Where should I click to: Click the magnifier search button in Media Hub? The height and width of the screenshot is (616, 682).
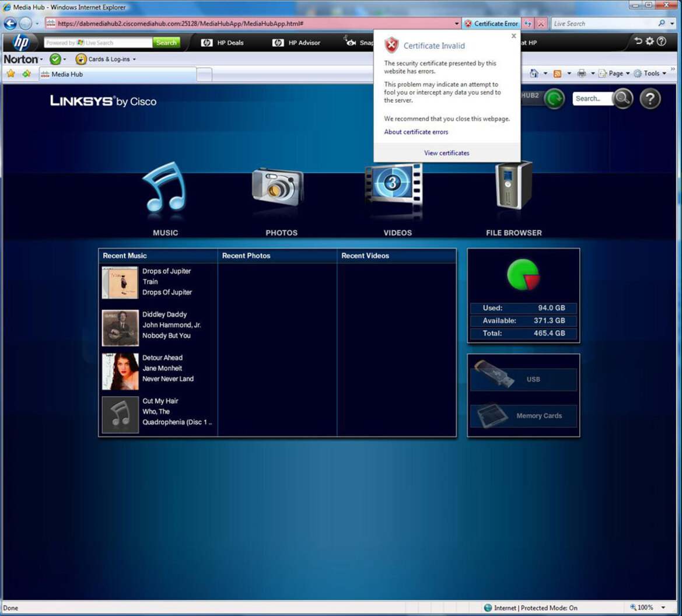click(623, 99)
